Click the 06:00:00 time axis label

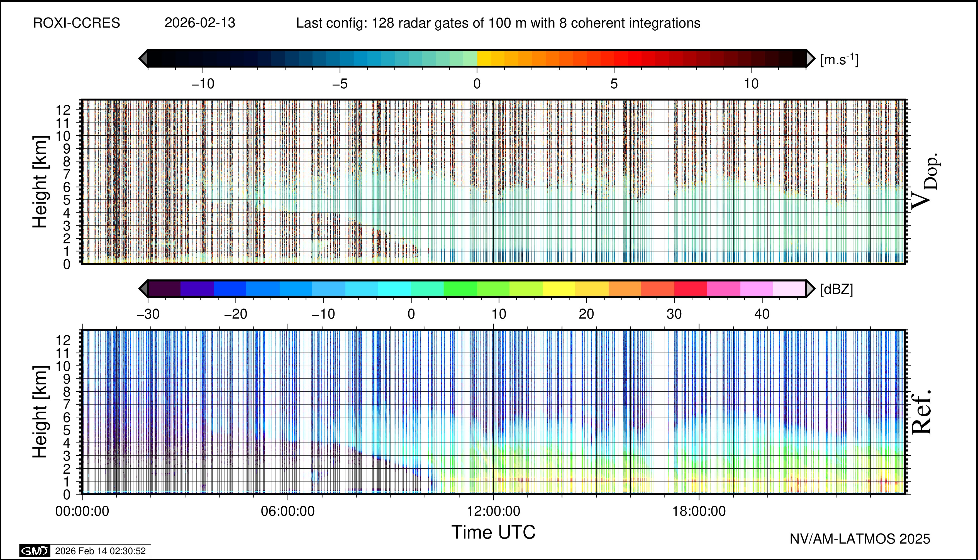pos(288,512)
